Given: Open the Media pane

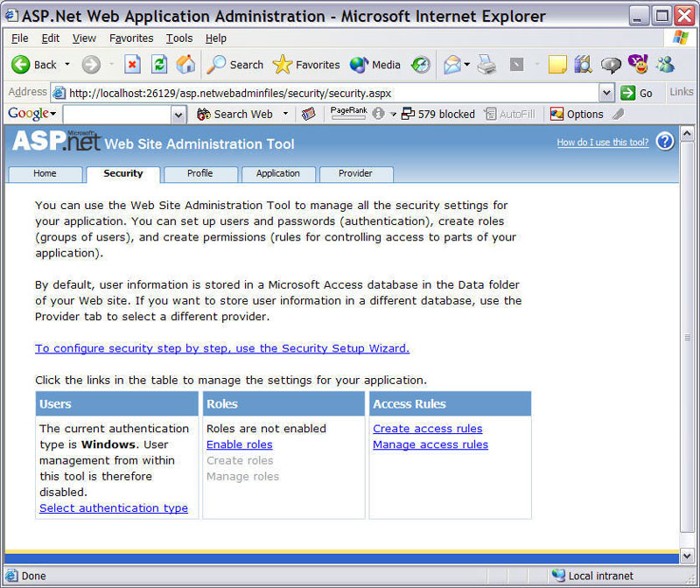Looking at the screenshot, I should (x=375, y=65).
